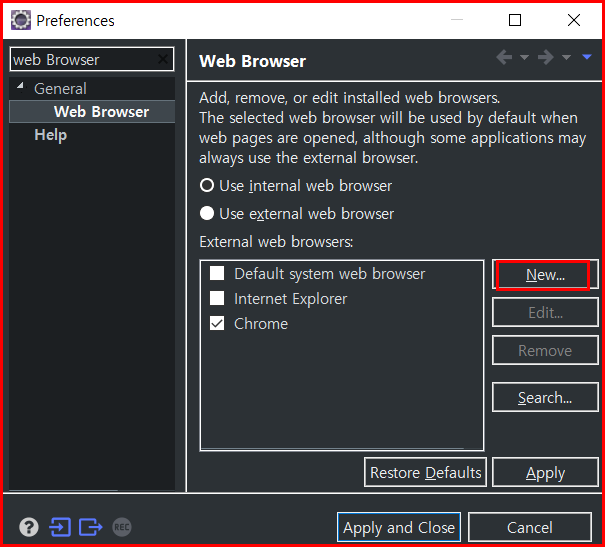Select the General tree item label
605x547 pixels.
tap(60, 89)
